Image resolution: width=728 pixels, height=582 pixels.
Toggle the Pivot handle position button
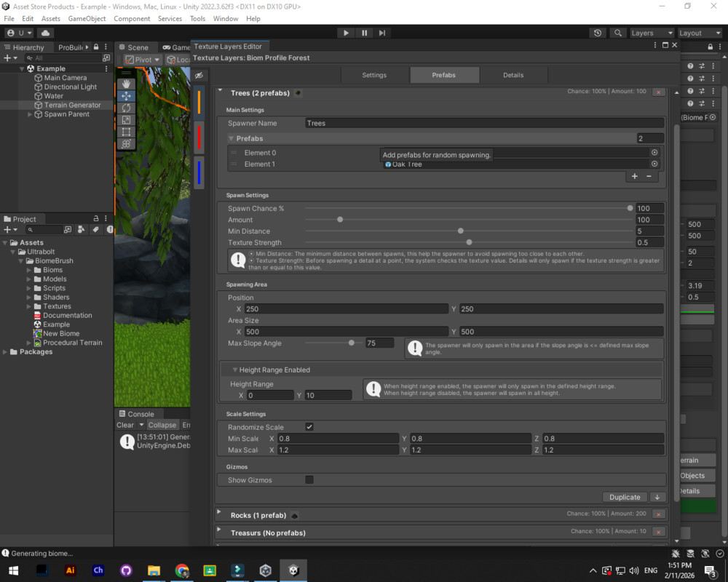coord(142,60)
